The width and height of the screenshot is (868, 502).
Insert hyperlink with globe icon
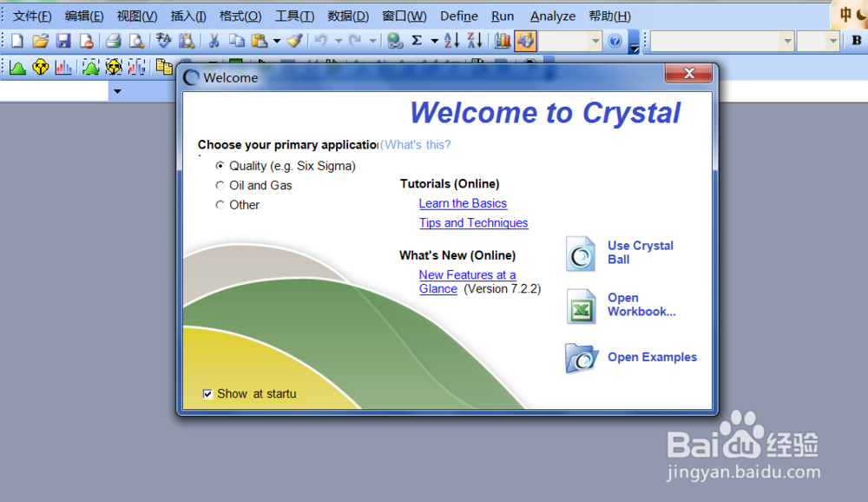pos(394,41)
